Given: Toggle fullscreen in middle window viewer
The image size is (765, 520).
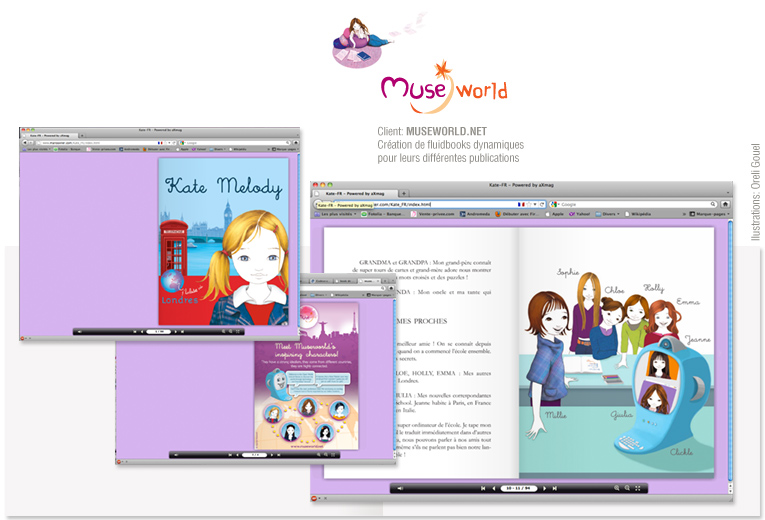Looking at the screenshot, I should (334, 455).
